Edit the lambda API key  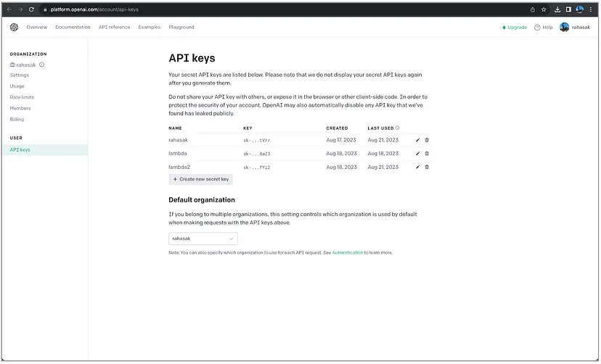(x=418, y=154)
